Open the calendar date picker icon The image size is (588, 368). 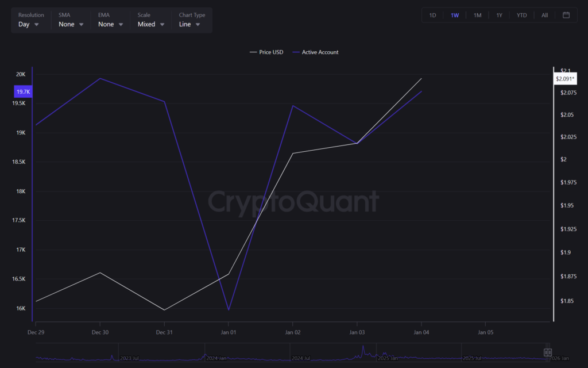tap(566, 15)
